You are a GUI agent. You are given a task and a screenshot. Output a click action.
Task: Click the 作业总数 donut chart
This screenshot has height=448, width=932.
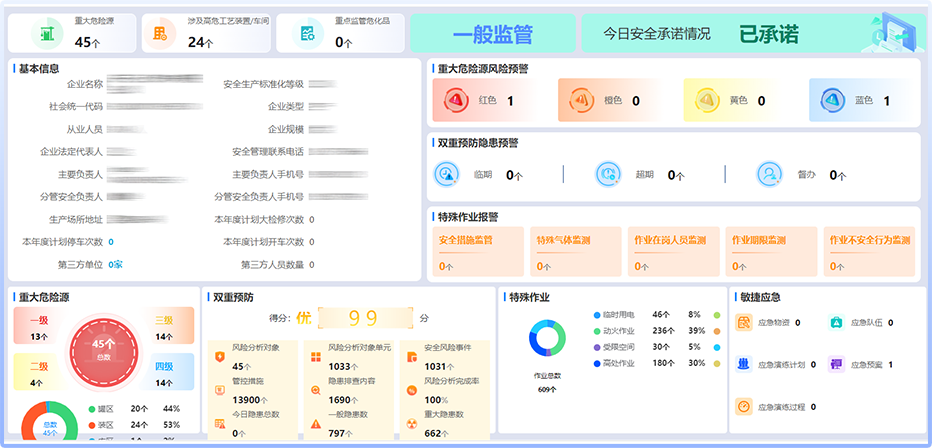pyautogui.click(x=547, y=337)
